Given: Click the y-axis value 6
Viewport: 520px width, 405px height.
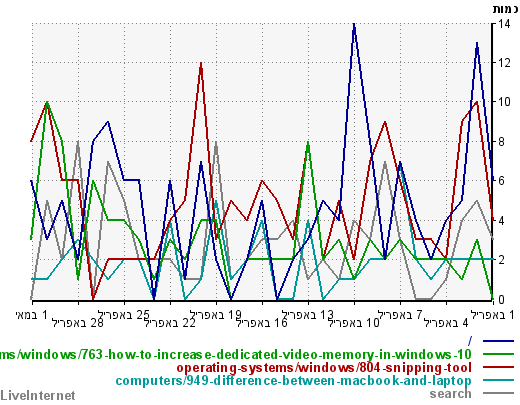Looking at the screenshot, I should (501, 181).
